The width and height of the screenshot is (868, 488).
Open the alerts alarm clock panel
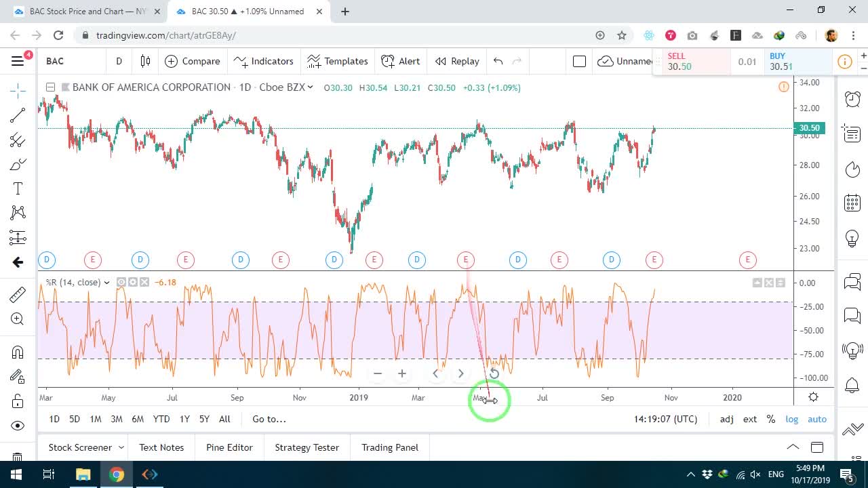tap(852, 99)
